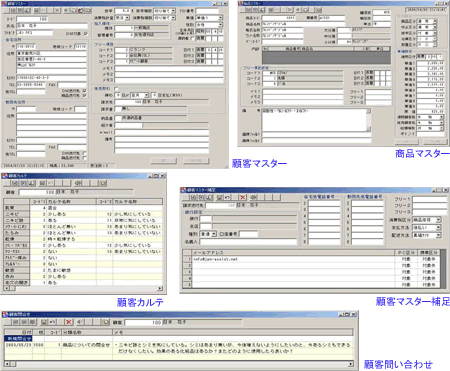Select the 新規問合せ row in 顧客問合せ

point(18,338)
